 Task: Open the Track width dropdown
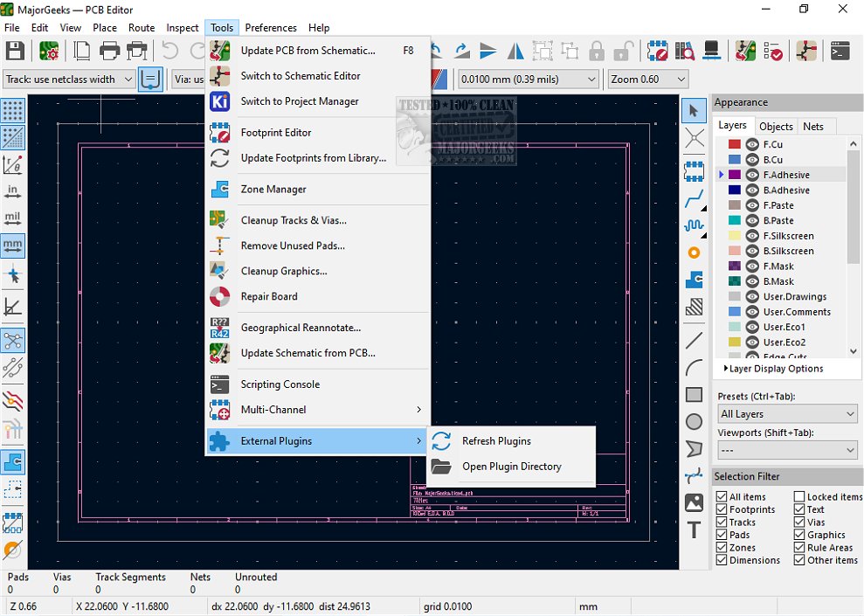point(69,80)
